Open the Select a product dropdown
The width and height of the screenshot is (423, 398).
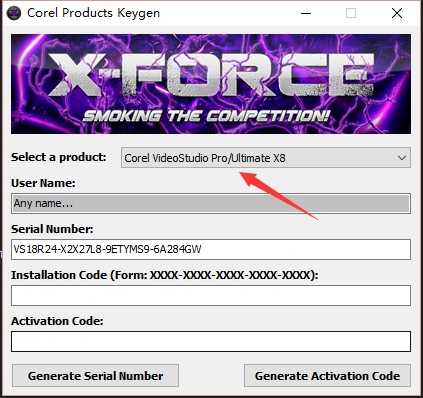point(266,158)
